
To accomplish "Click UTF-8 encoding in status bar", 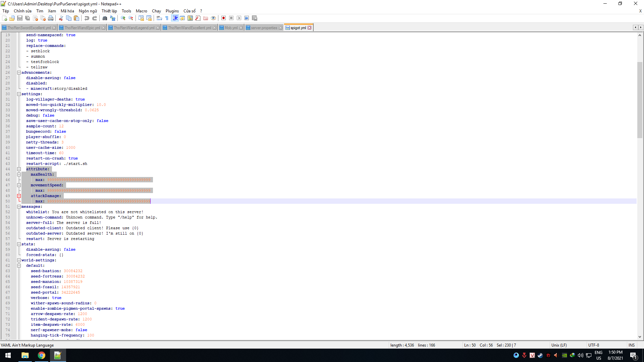I will click(593, 345).
